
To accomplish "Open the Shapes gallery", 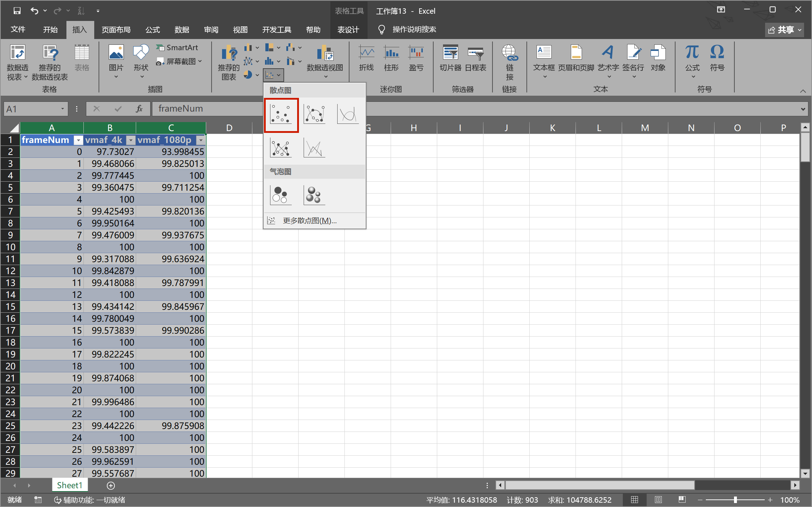I will (x=141, y=61).
